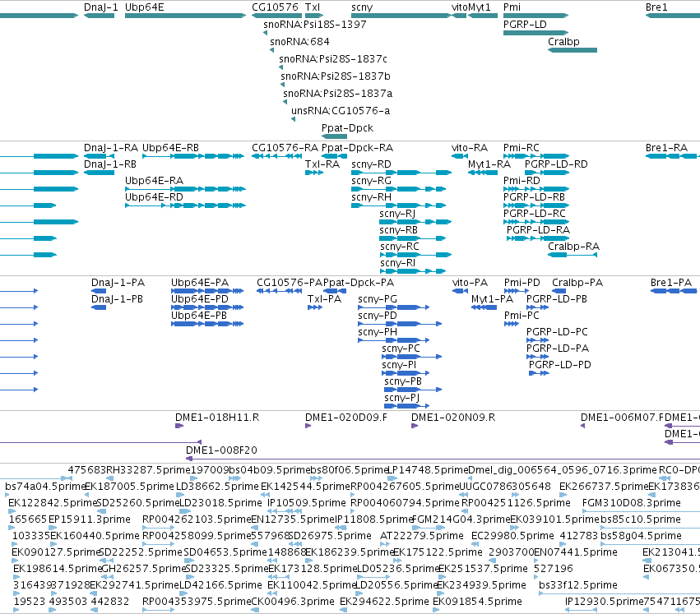700x614 pixels.
Task: Select unsRNA:CG10576-a label
Action: point(341,111)
